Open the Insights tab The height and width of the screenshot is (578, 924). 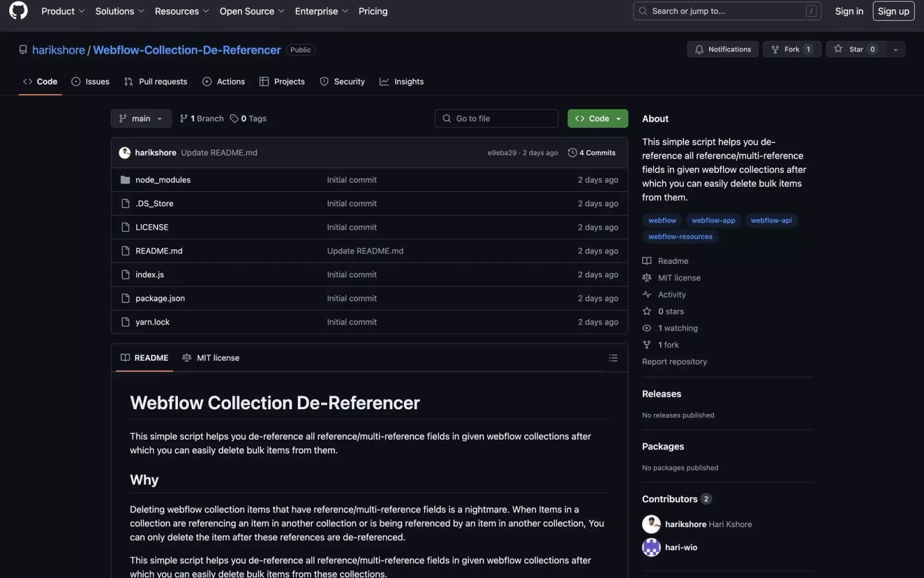tap(402, 81)
